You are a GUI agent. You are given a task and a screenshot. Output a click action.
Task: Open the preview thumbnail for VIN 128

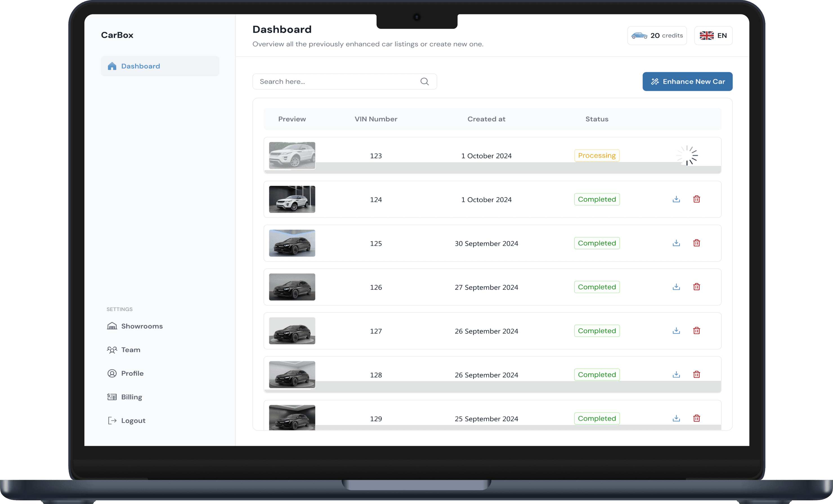point(292,375)
